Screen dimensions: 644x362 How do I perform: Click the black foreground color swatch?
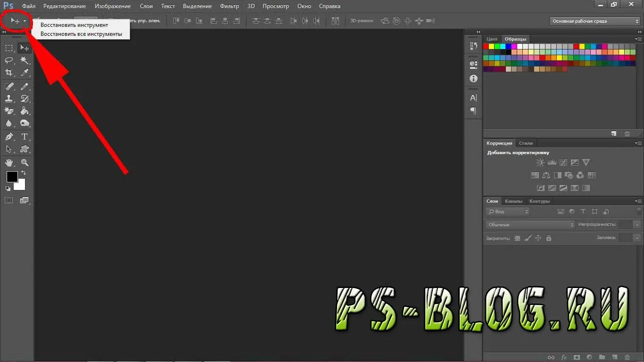(x=12, y=177)
